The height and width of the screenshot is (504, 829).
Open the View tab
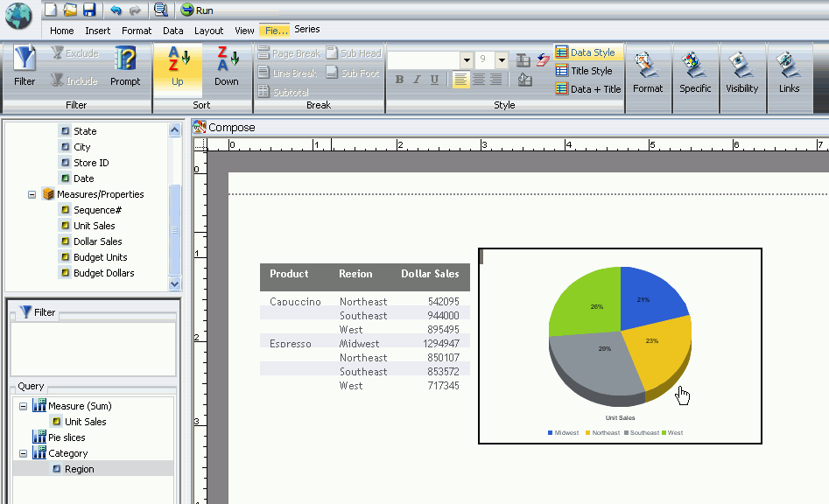click(244, 31)
